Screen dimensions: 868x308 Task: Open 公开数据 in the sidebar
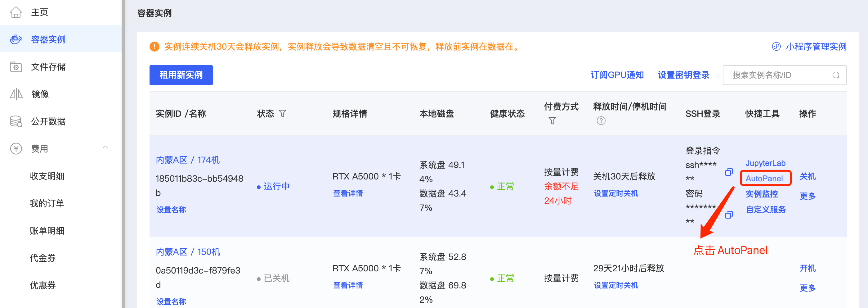coord(48,121)
